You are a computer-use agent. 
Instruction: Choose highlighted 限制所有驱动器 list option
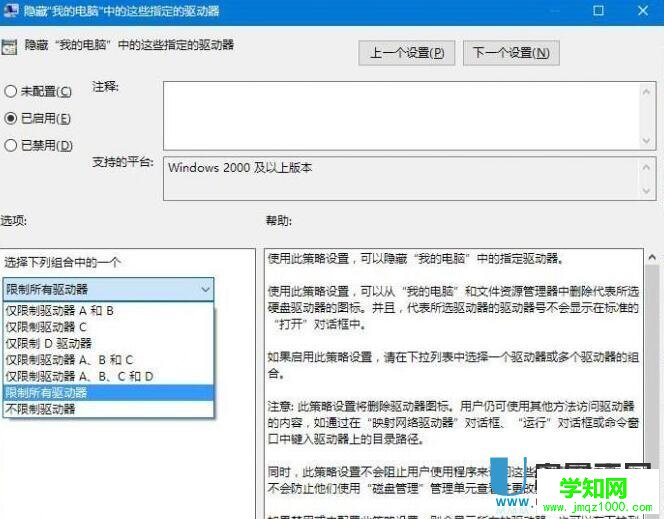[108, 392]
